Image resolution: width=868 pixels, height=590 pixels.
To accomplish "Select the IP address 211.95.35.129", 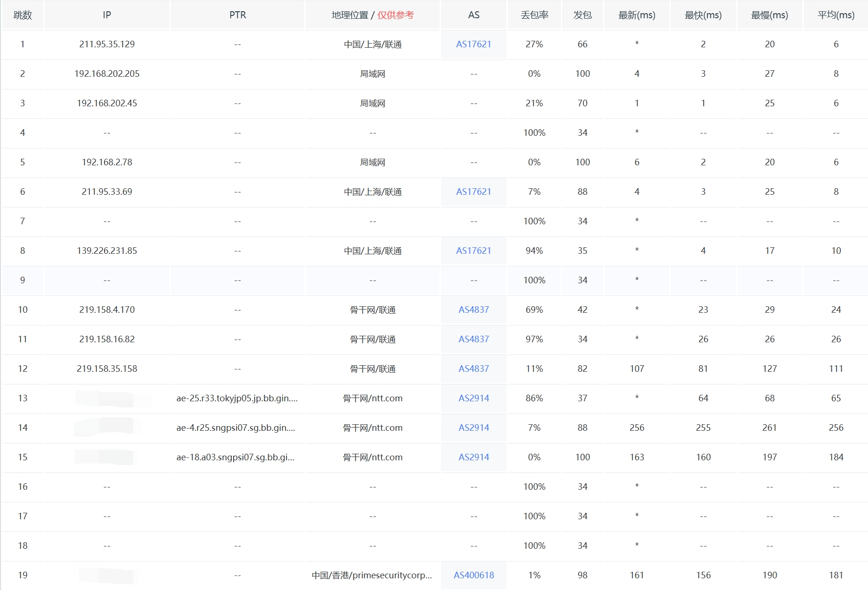I will [107, 44].
